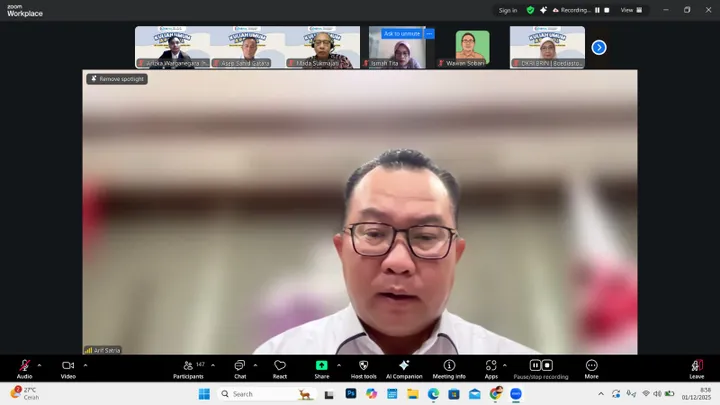Screen dimensions: 720x405
Task: Unmute the microphone via Audio icon
Action: coord(24,366)
